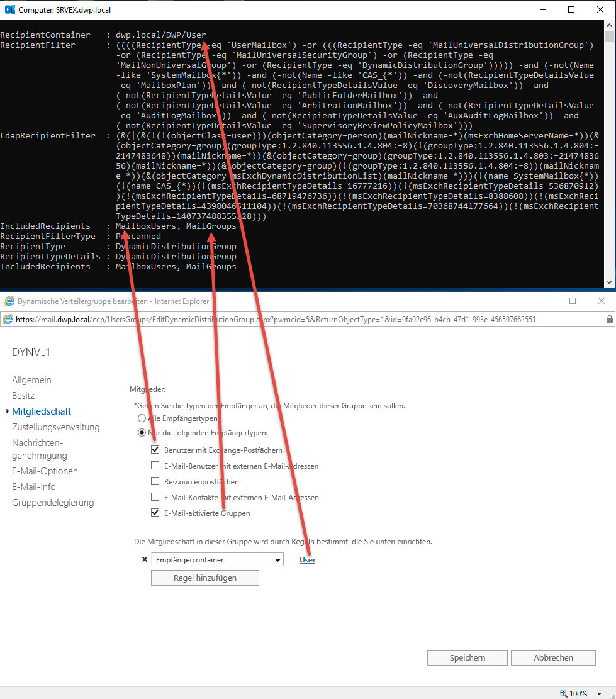The image size is (616, 699).
Task: Enable the Ressourcenpostfächer checkbox
Action: [x=155, y=482]
